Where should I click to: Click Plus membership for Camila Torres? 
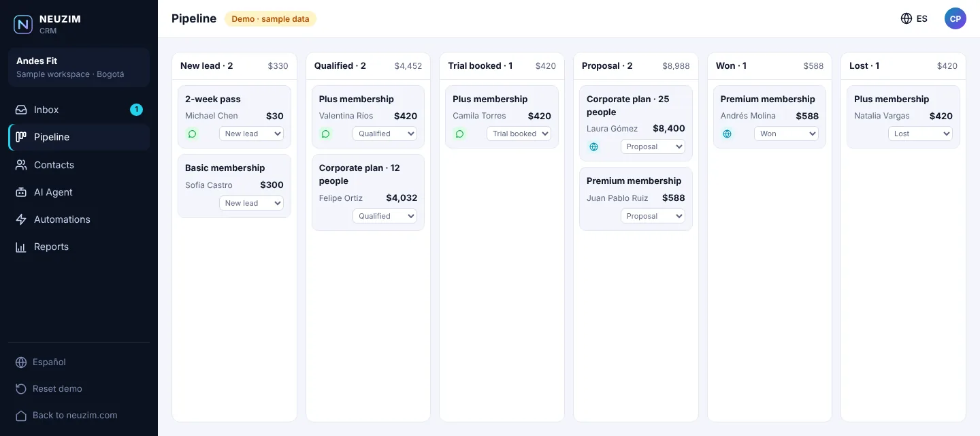(x=490, y=99)
